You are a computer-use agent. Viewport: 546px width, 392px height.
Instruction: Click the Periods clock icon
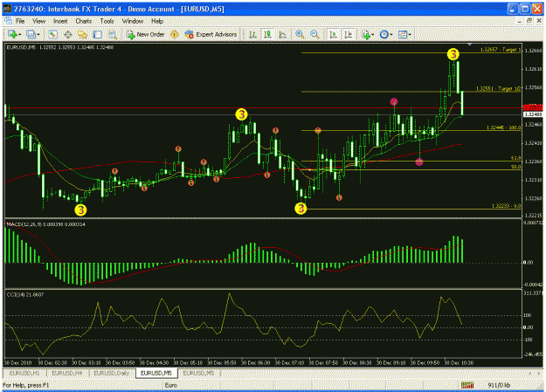(384, 34)
